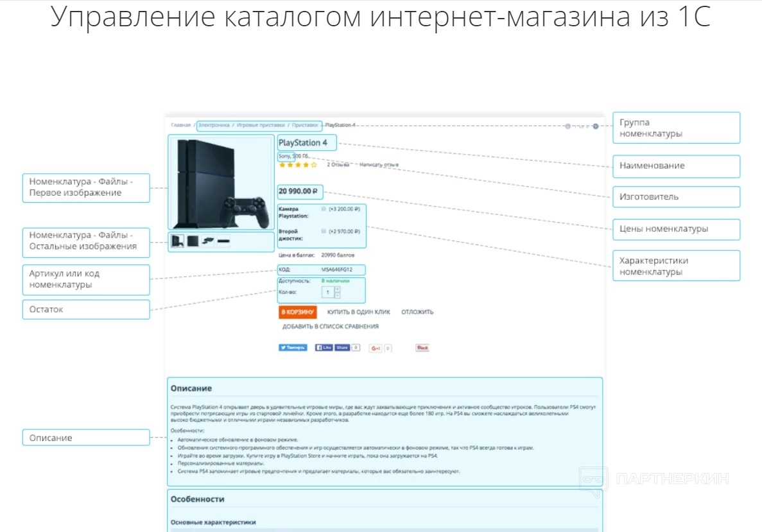Viewport: 762px width, 532px height.
Task: Click the Особенности section heading
Action: tap(197, 499)
